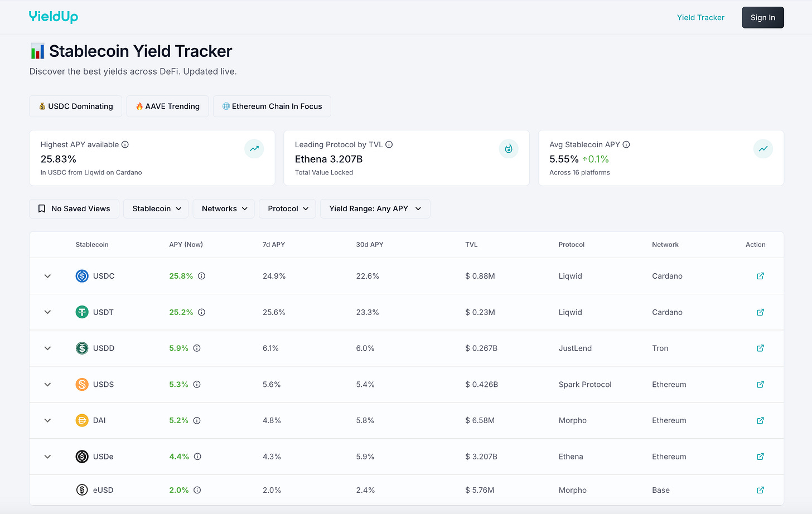The image size is (812, 514).
Task: Click the Ethena protocol cell
Action: pos(571,457)
